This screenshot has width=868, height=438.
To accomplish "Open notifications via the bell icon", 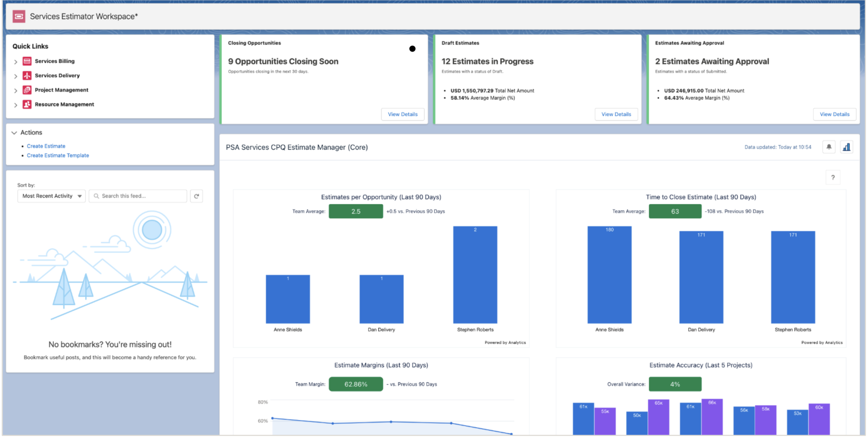I will coord(829,147).
